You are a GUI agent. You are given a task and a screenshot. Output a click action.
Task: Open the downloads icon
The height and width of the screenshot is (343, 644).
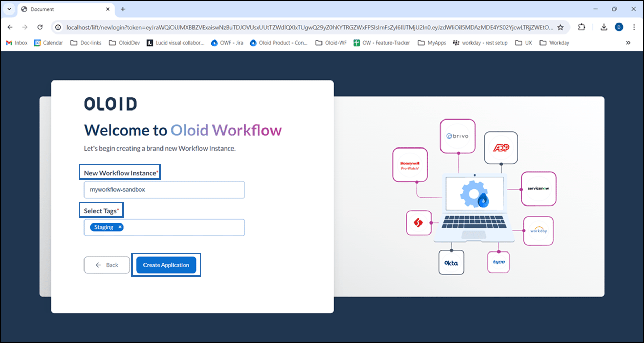click(x=604, y=27)
